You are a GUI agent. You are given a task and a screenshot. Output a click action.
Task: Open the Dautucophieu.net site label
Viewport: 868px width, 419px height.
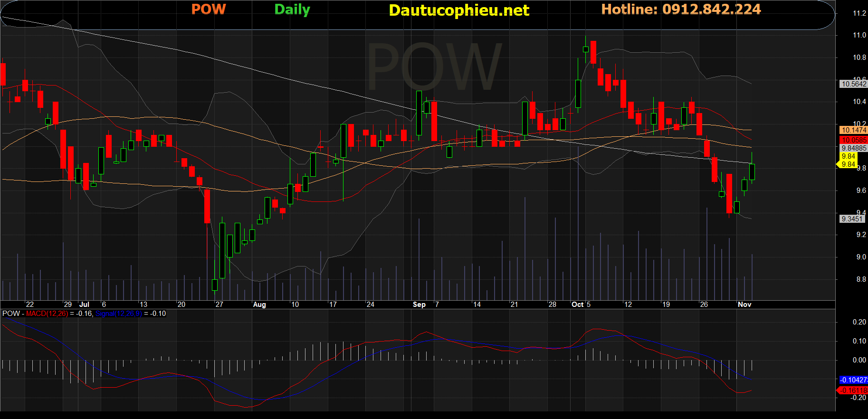[459, 10]
